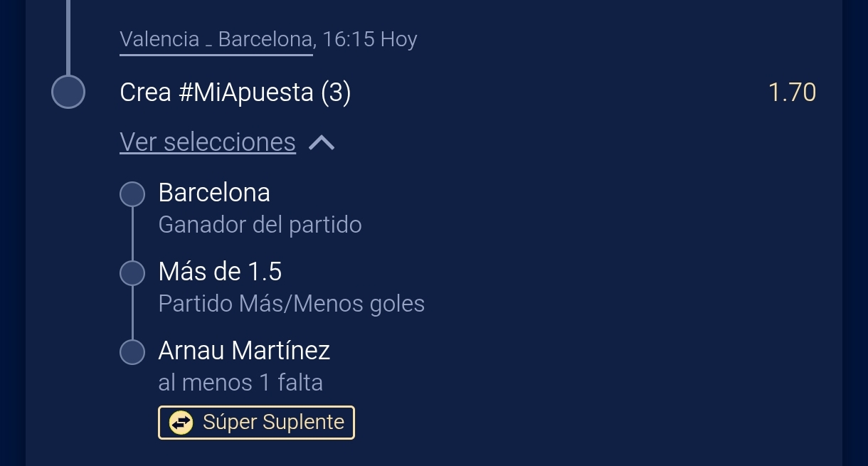Viewport: 868px width, 466px height.
Task: Open the Súper Suplente badge
Action: coord(256,423)
